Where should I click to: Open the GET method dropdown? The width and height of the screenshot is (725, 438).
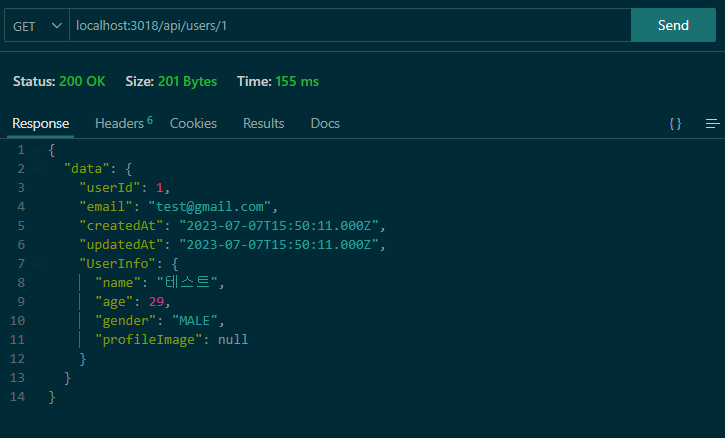point(37,25)
